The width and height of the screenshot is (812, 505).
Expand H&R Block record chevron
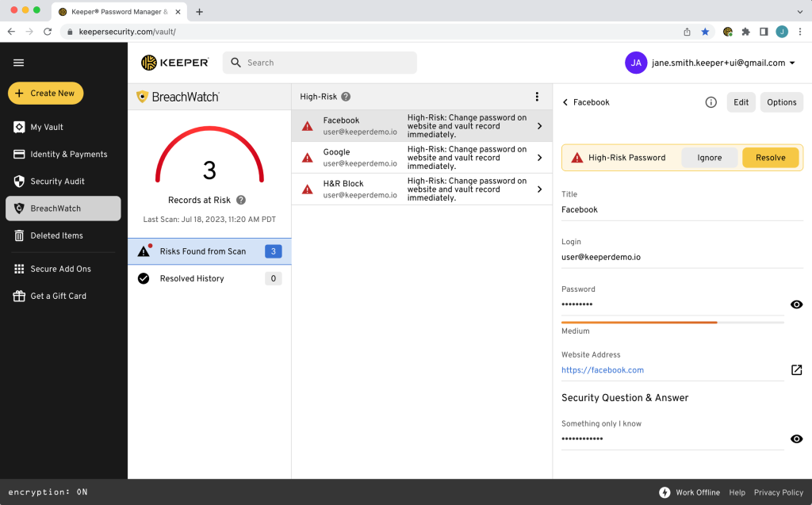point(539,189)
